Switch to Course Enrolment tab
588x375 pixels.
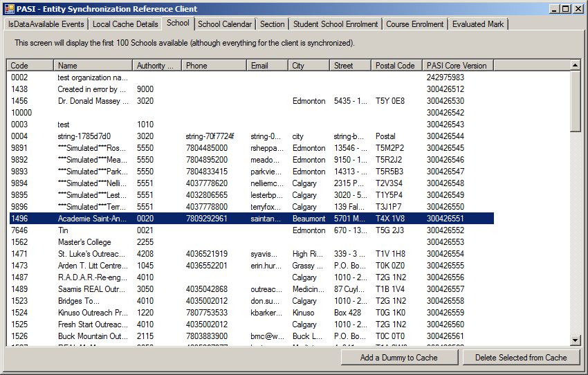tap(414, 24)
